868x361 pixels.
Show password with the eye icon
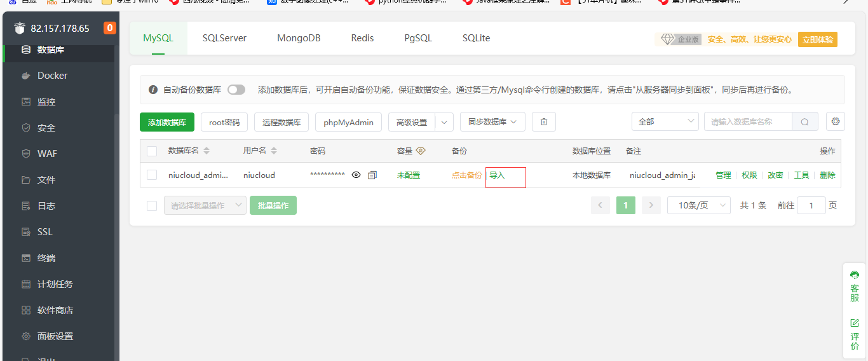[x=356, y=175]
